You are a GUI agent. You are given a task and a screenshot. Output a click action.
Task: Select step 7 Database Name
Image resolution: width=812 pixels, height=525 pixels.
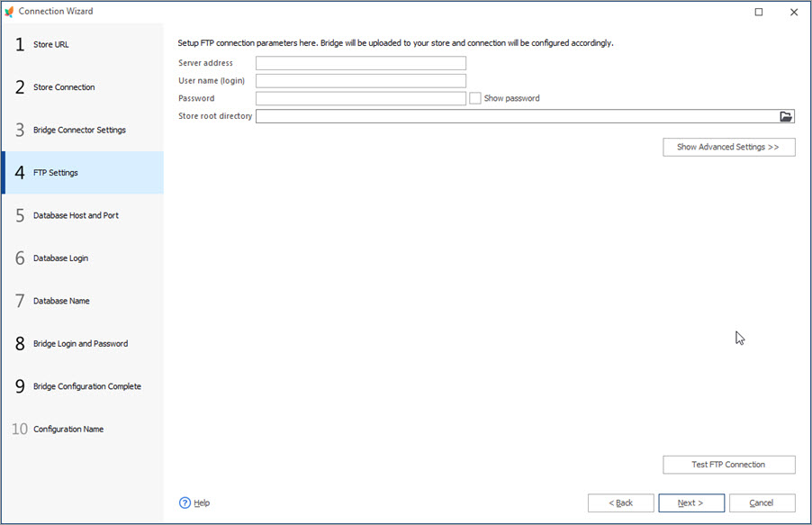83,301
